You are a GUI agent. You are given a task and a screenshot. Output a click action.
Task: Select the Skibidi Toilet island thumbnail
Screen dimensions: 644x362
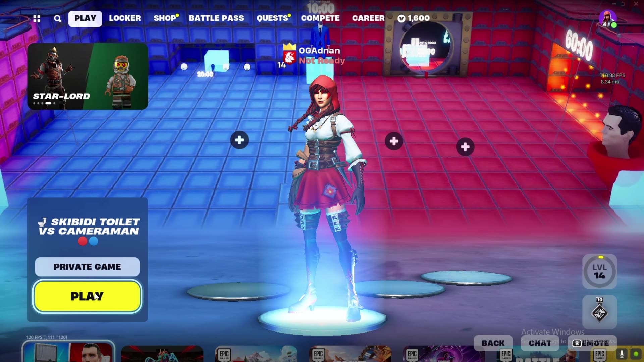pyautogui.click(x=68, y=353)
